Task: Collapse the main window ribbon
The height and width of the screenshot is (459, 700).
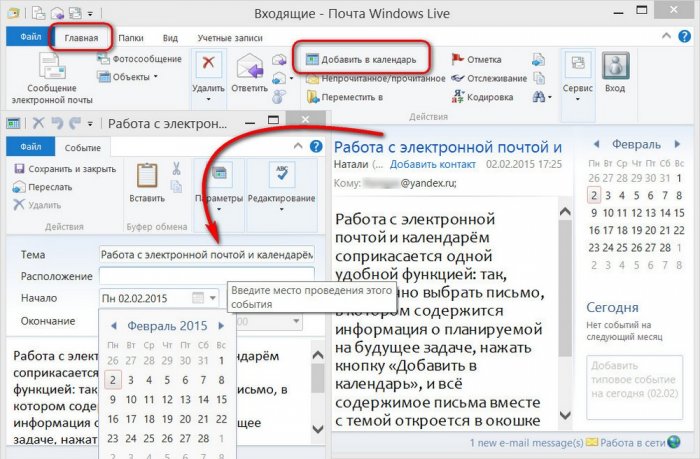Action: click(666, 36)
